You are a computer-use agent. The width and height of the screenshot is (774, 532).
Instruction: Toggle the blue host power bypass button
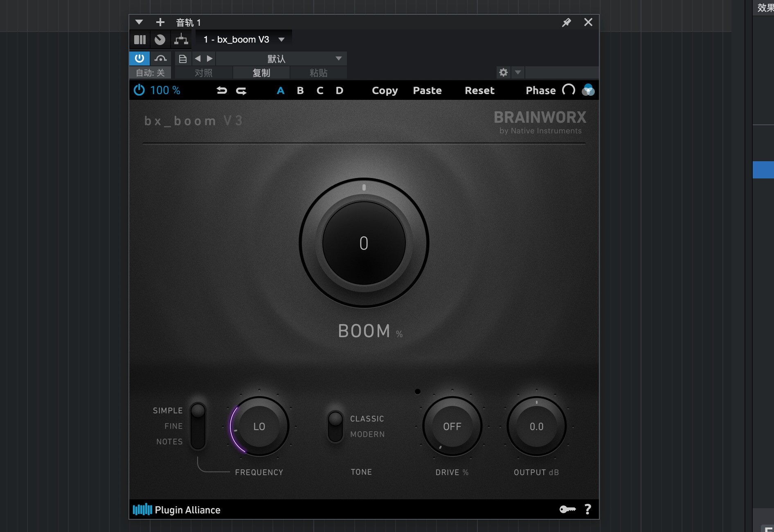point(139,59)
